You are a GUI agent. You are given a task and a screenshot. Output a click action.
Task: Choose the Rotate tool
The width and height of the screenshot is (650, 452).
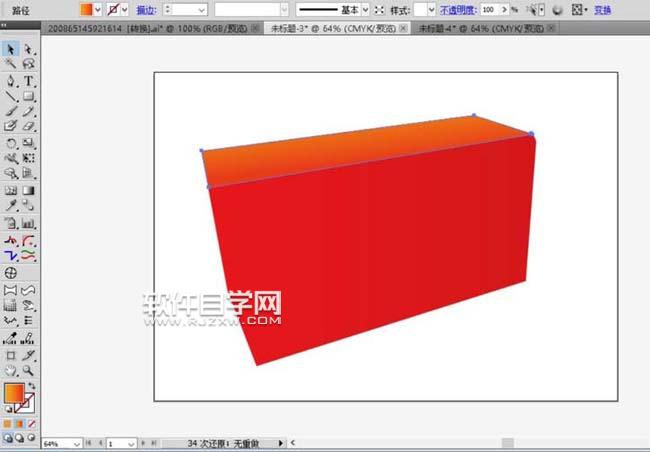coord(10,143)
